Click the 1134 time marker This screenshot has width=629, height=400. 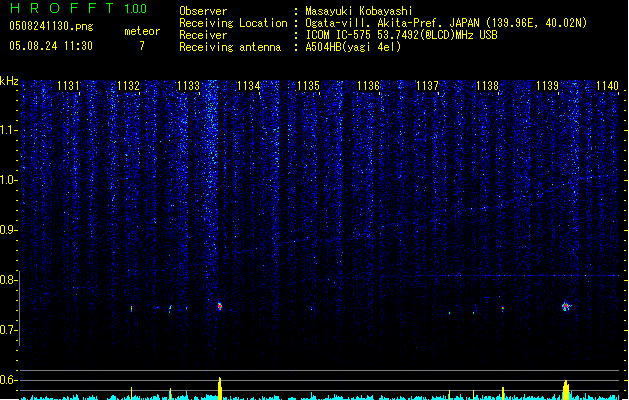pyautogui.click(x=248, y=86)
